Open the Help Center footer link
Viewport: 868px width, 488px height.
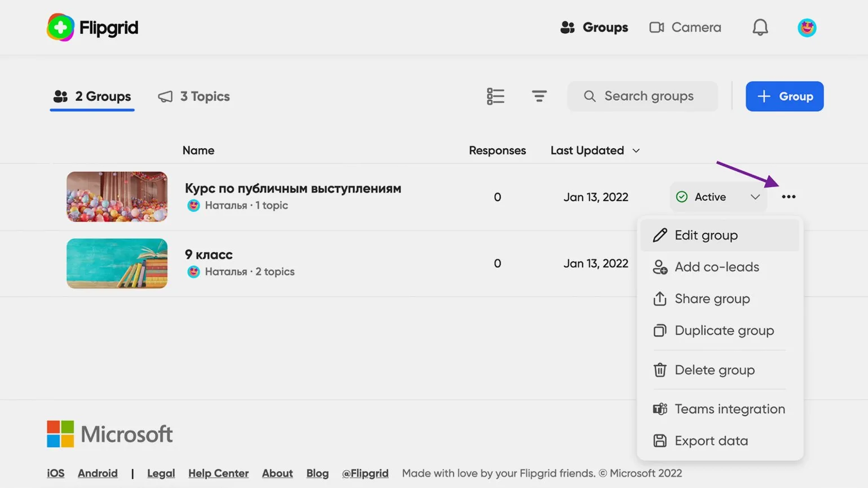218,473
